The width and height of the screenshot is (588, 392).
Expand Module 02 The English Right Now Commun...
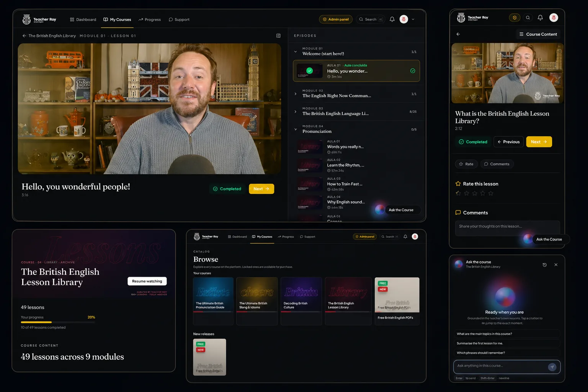tap(296, 93)
